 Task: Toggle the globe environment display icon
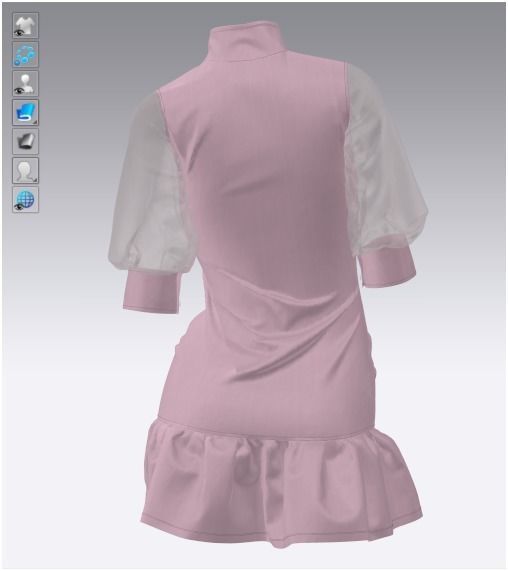25,200
